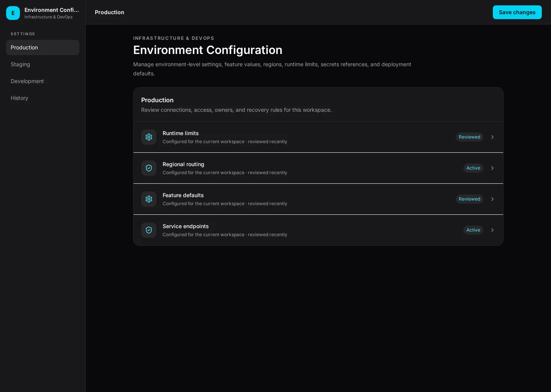
Task: Click the Infrastructure & DevOps sidebar subtitle
Action: [x=49, y=17]
